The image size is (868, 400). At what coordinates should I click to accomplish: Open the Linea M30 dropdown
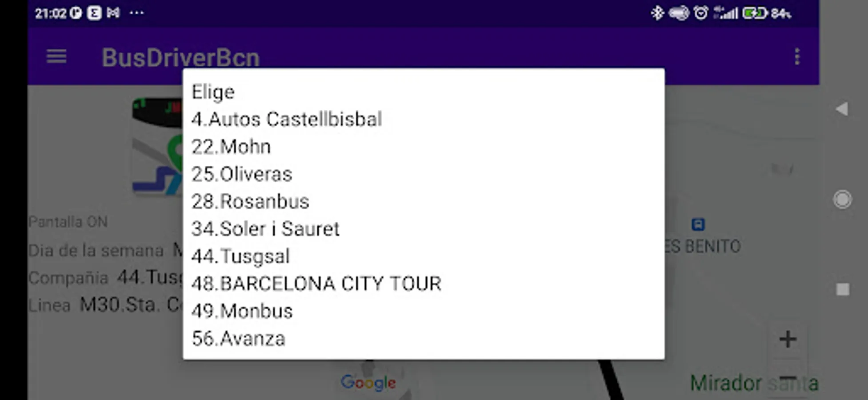[129, 305]
